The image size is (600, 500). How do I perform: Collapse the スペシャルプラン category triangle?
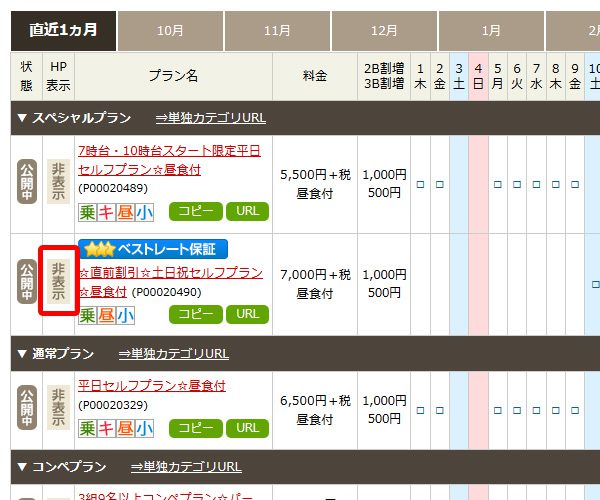[x=22, y=118]
